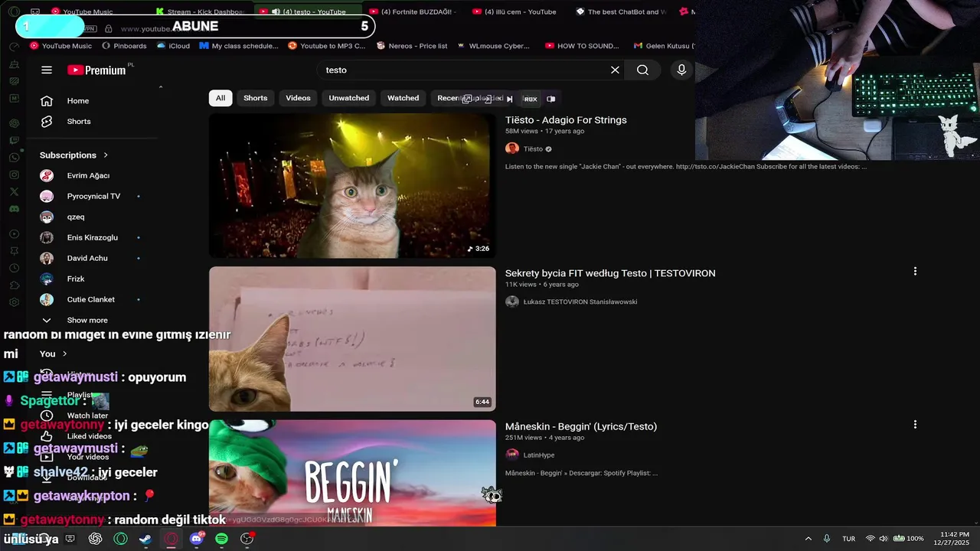Open the HOW TO SOUND bookmark

click(582, 46)
